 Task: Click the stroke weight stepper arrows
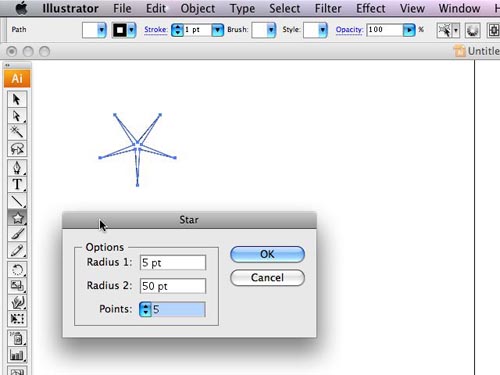177,30
